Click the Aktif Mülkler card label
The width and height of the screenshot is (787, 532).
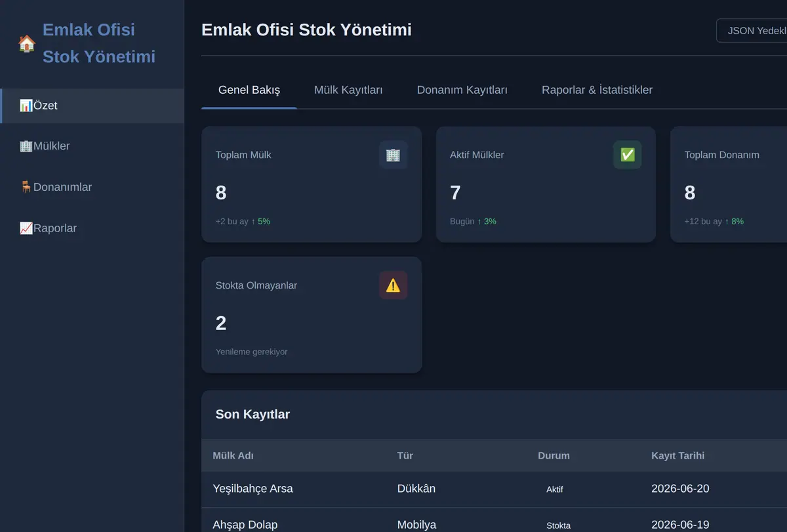coord(477,155)
